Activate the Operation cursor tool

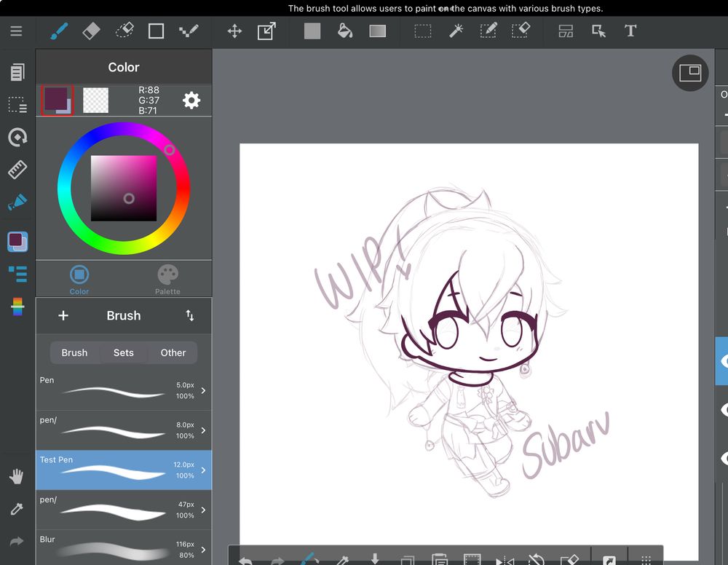point(598,31)
